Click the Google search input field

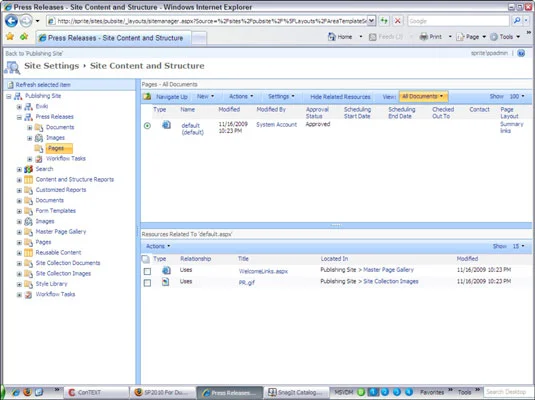[458, 21]
